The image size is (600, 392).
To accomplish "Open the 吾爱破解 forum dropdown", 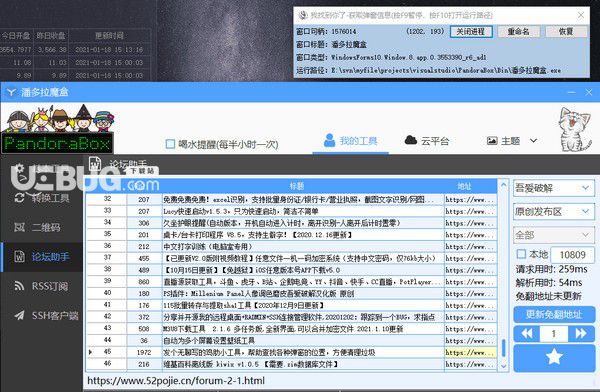I will coord(554,188).
